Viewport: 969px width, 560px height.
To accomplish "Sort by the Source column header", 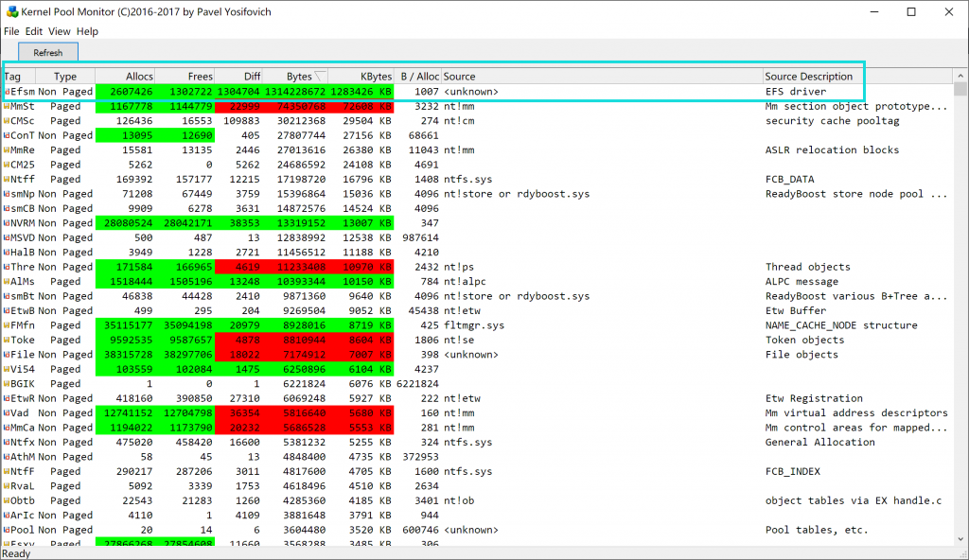I will pos(602,77).
